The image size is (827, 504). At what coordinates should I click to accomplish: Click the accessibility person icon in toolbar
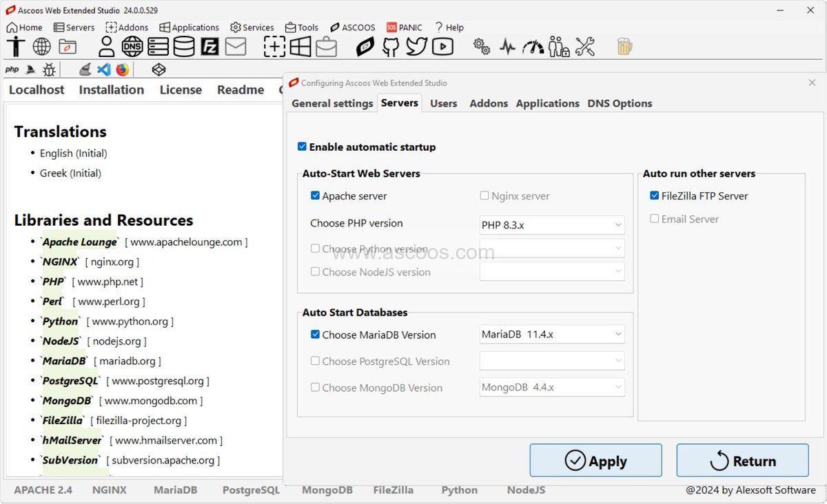click(16, 47)
